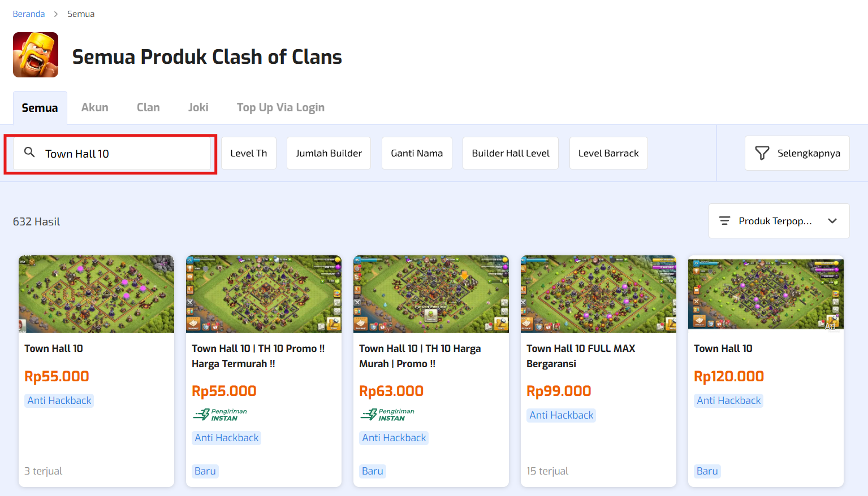Switch to the Joki tab

(x=198, y=107)
